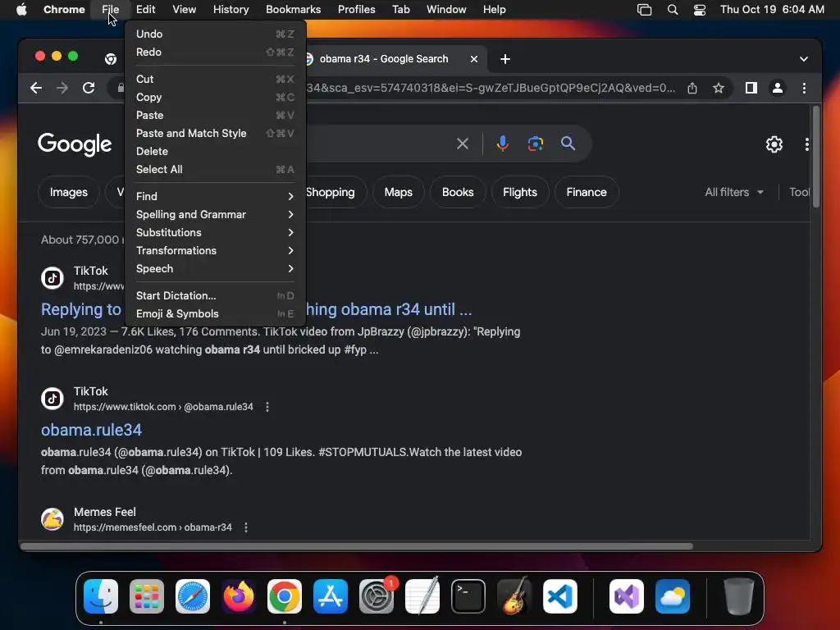Filter results by Finance

point(586,192)
